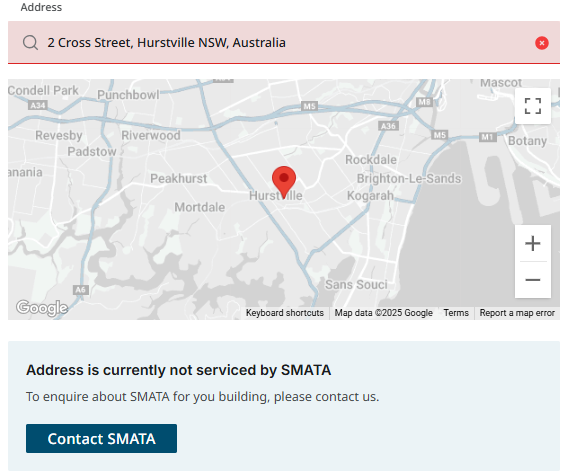
Task: Zoom in the map with plus button
Action: click(533, 243)
